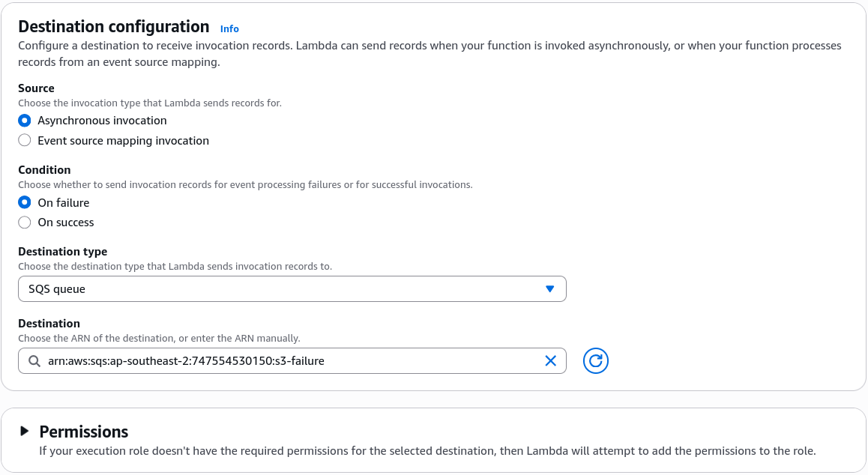Screen dimensions: 868x475
Task: Select the On failure condition radio
Action: click(24, 202)
